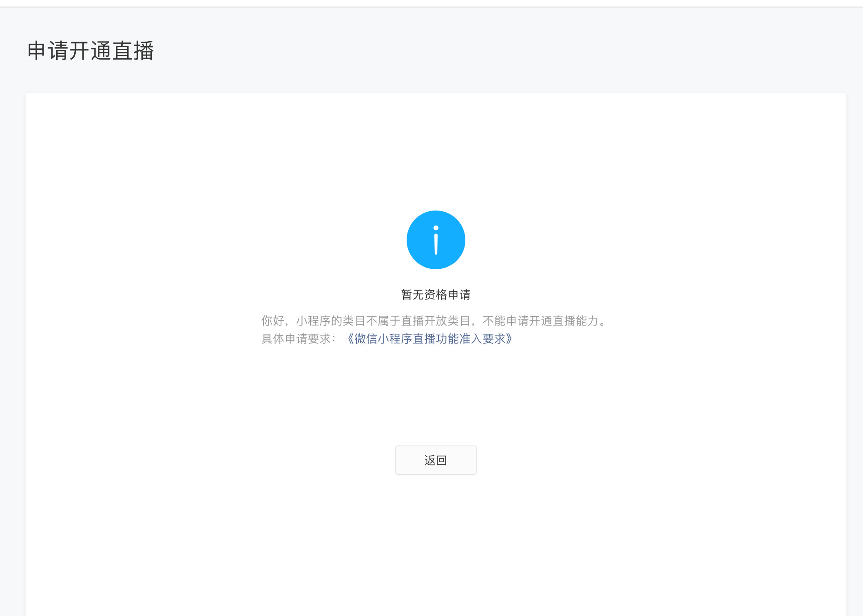
Task: Click the 返 character on the return button
Action: [x=430, y=460]
